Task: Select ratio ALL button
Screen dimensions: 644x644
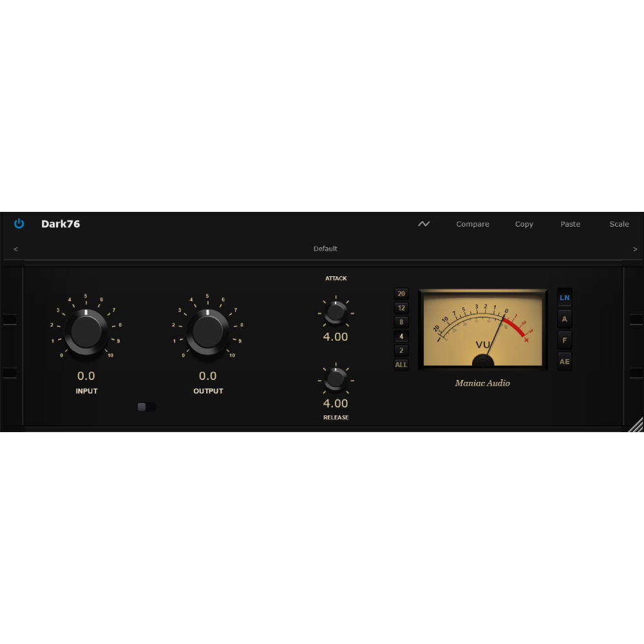Action: tap(401, 365)
